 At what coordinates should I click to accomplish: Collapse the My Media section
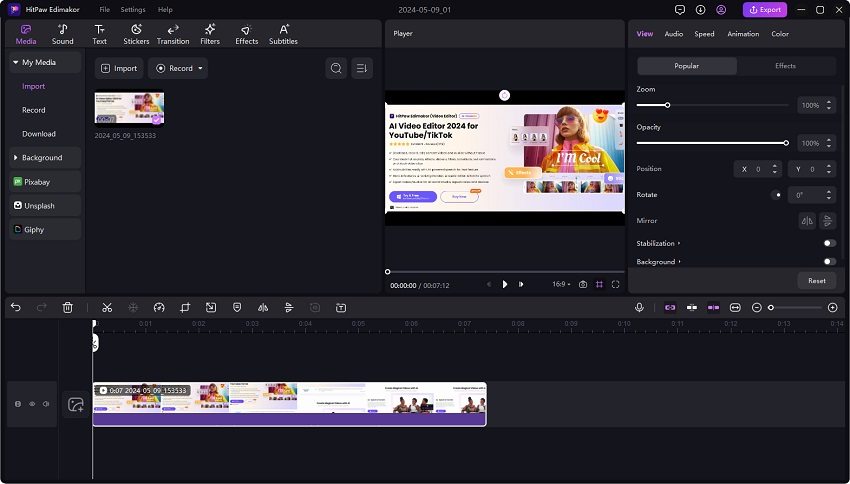pos(16,62)
